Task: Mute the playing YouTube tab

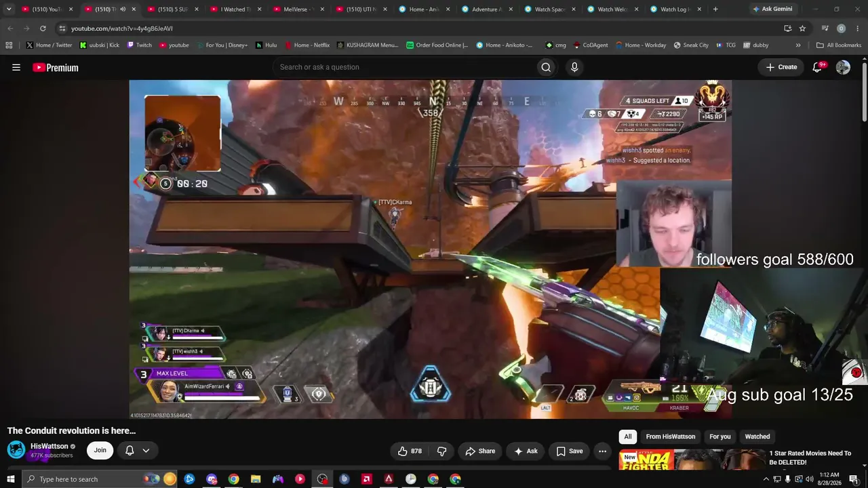Action: (x=122, y=9)
